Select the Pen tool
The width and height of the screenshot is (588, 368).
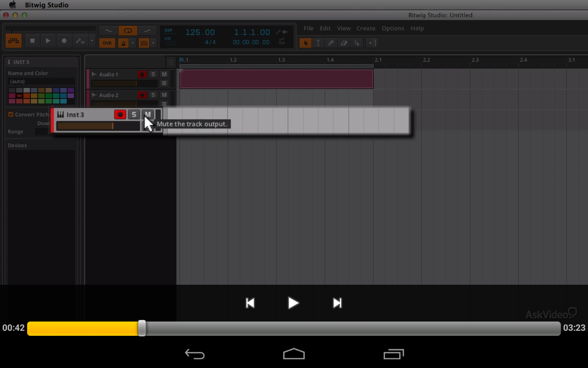[331, 43]
